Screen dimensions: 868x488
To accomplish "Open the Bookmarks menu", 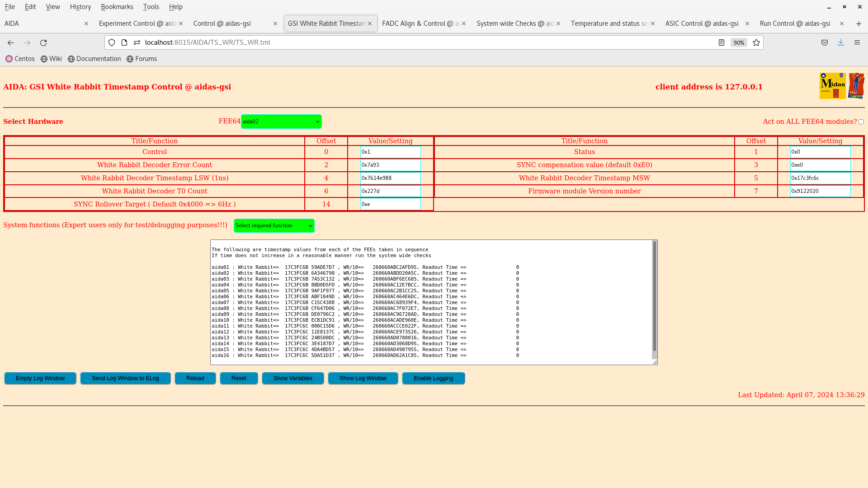I will (x=117, y=7).
